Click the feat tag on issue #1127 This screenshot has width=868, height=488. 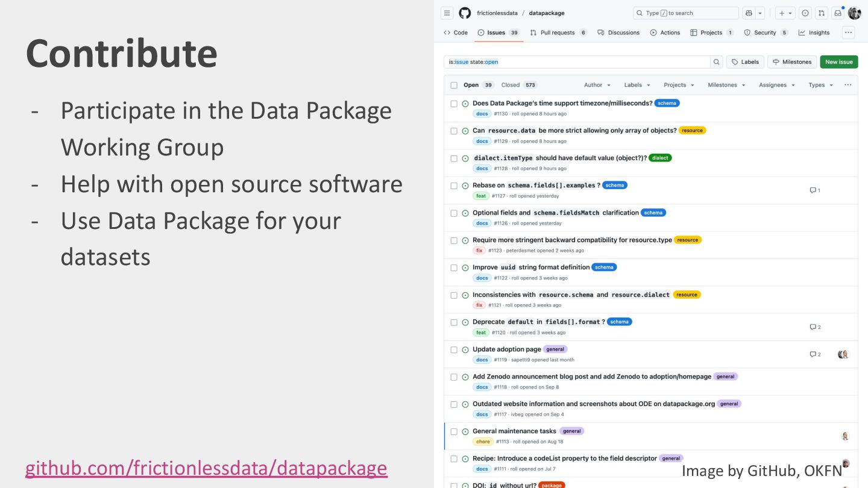click(481, 196)
